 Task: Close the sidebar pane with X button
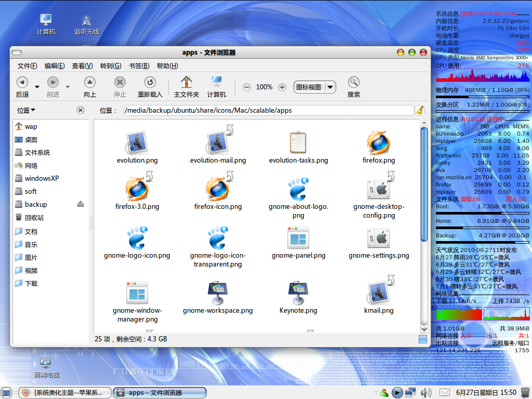(81, 110)
